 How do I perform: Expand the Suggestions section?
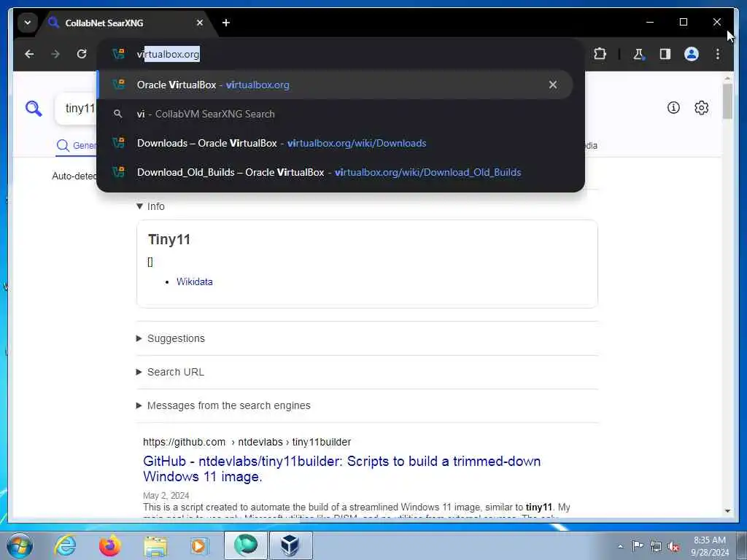pos(171,338)
